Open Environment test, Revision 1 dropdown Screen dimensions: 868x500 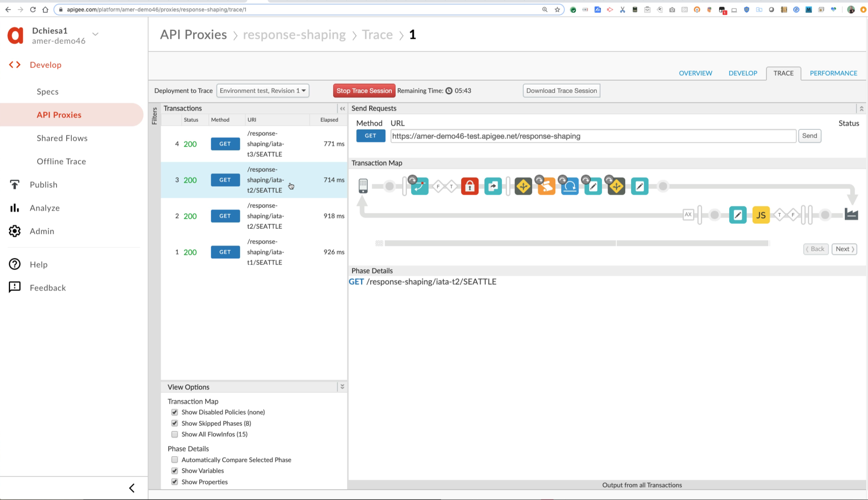click(263, 91)
